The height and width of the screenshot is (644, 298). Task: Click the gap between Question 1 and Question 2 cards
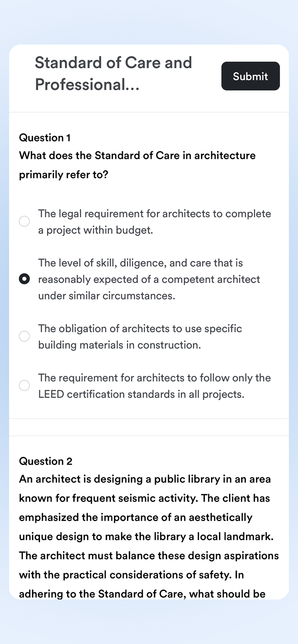tap(149, 427)
